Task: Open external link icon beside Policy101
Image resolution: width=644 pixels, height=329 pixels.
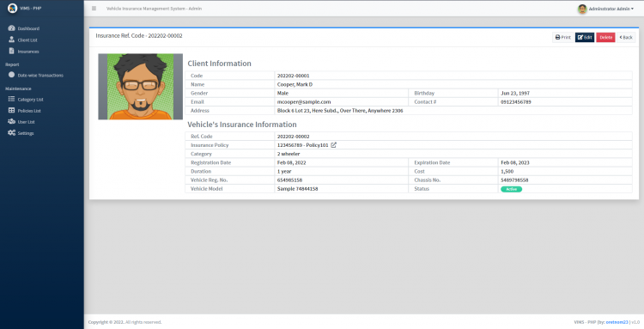Action: coord(333,145)
